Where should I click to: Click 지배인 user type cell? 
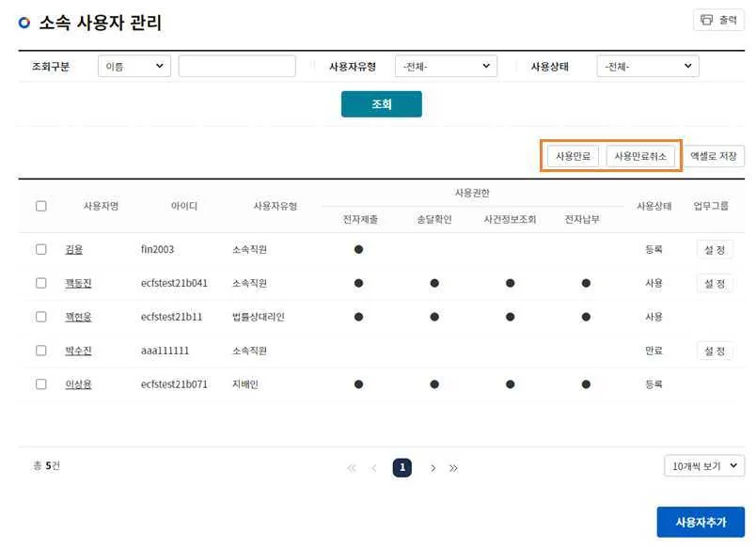click(245, 384)
